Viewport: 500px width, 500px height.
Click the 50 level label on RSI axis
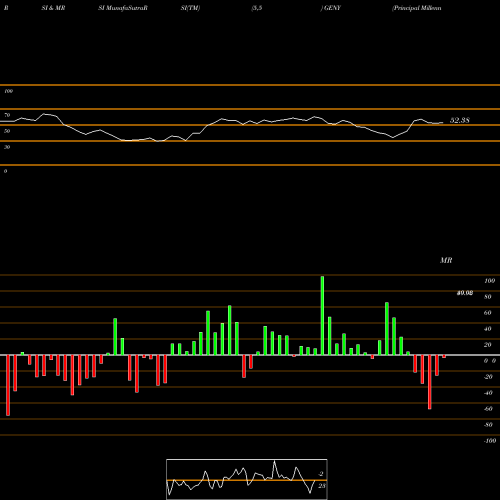[x=7, y=131]
